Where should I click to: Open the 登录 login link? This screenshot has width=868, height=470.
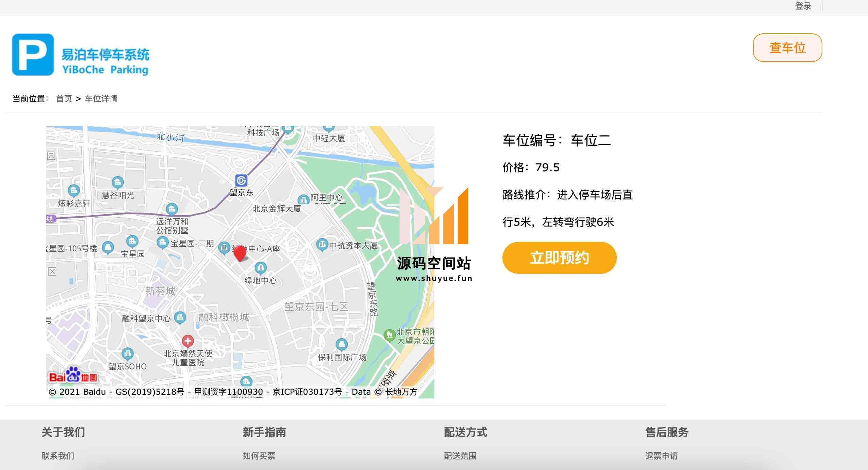tap(803, 6)
